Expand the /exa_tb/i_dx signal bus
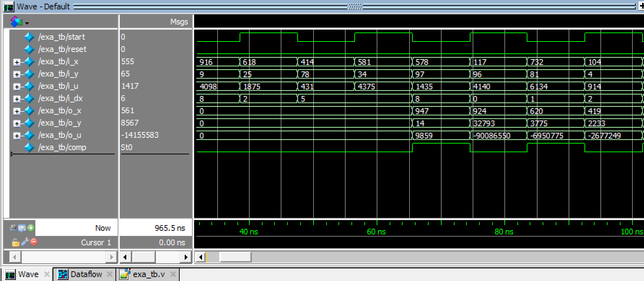The width and height of the screenshot is (644, 281). coord(17,99)
